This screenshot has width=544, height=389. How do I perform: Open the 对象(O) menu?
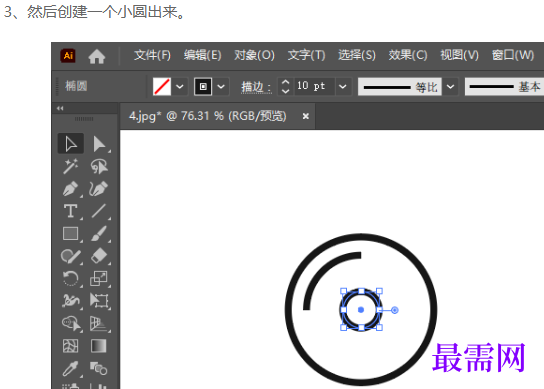click(x=254, y=55)
